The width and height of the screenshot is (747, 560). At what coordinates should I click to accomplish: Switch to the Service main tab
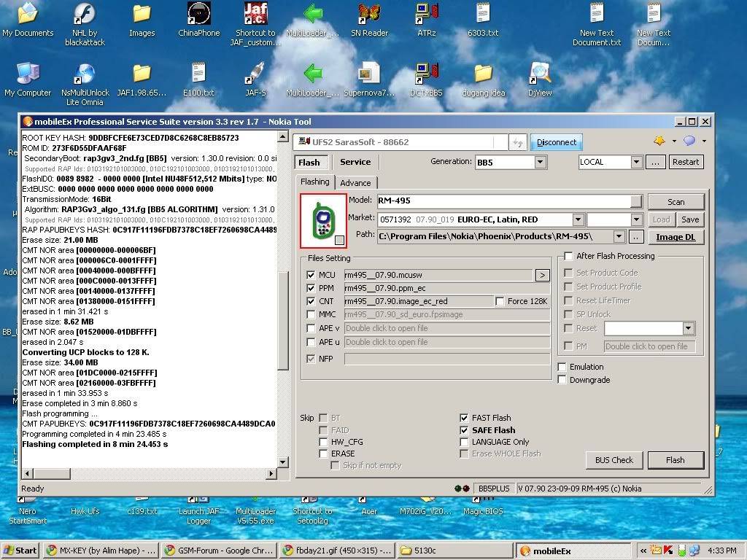tap(355, 162)
